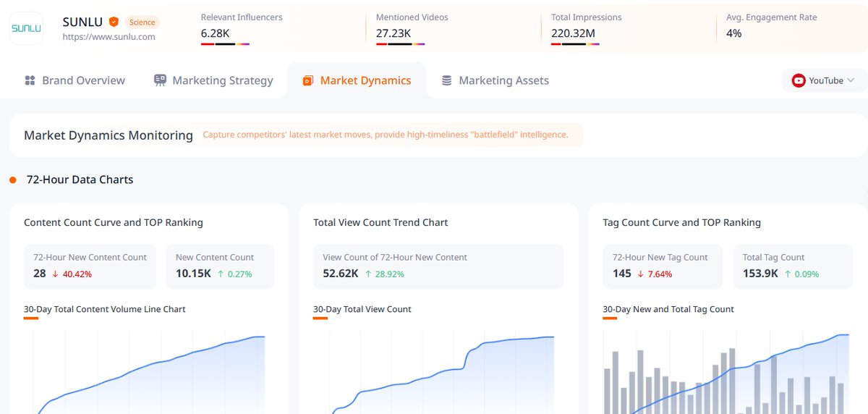Click the orange verified badge beside SUNLU
The image size is (868, 414).
click(114, 22)
